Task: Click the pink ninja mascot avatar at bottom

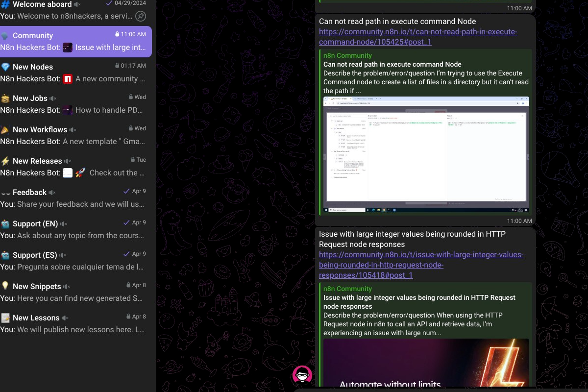Action: [303, 374]
